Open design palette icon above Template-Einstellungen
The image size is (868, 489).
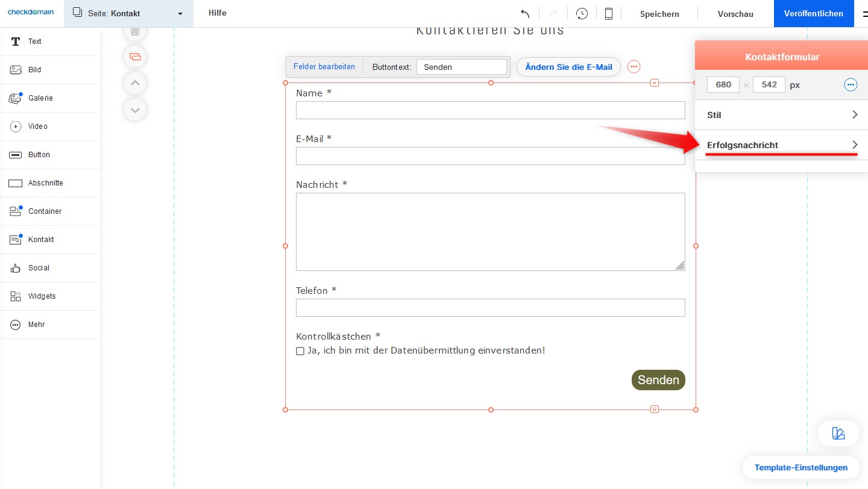(838, 433)
